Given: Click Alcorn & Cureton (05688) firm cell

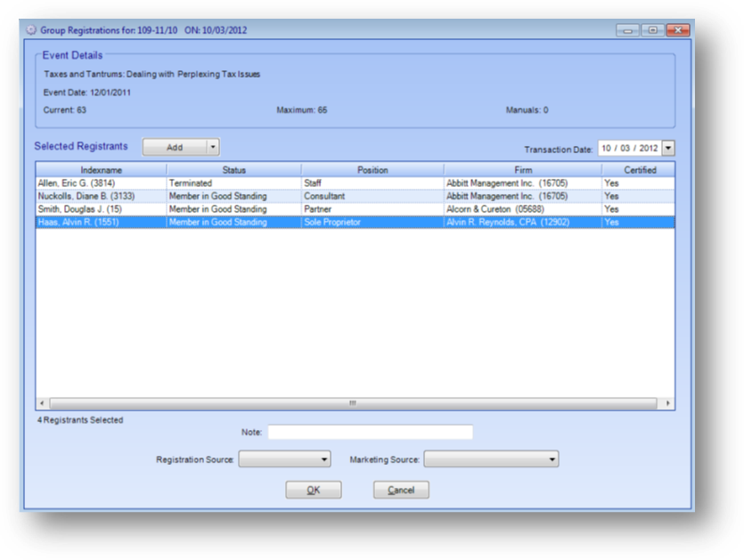Looking at the screenshot, I should [523, 209].
